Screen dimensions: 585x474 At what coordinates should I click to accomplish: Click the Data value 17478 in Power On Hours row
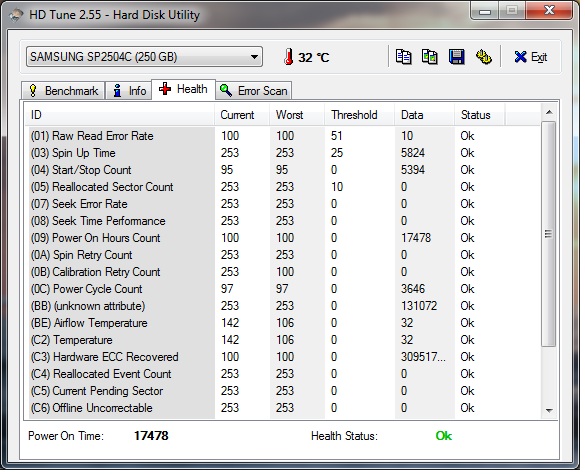pos(416,238)
